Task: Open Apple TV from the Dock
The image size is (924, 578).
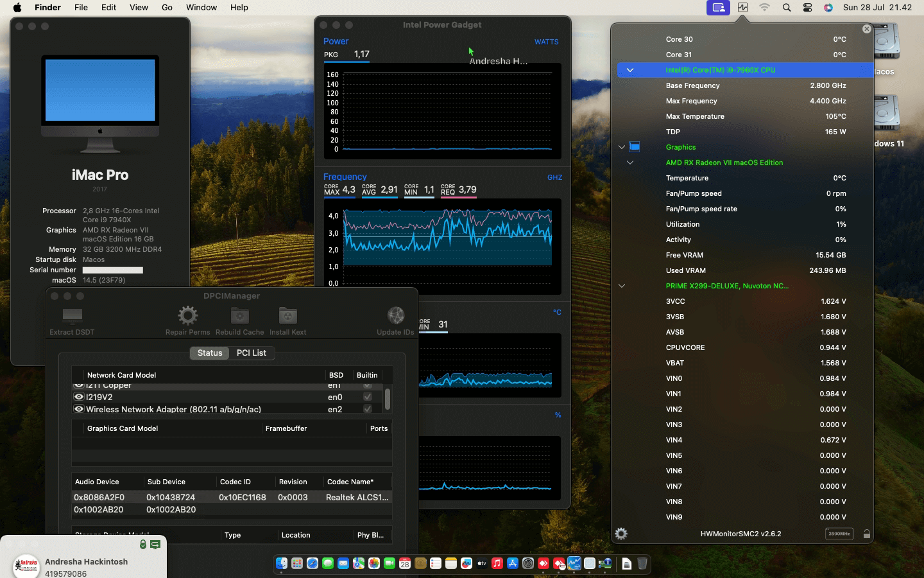Action: point(482,563)
